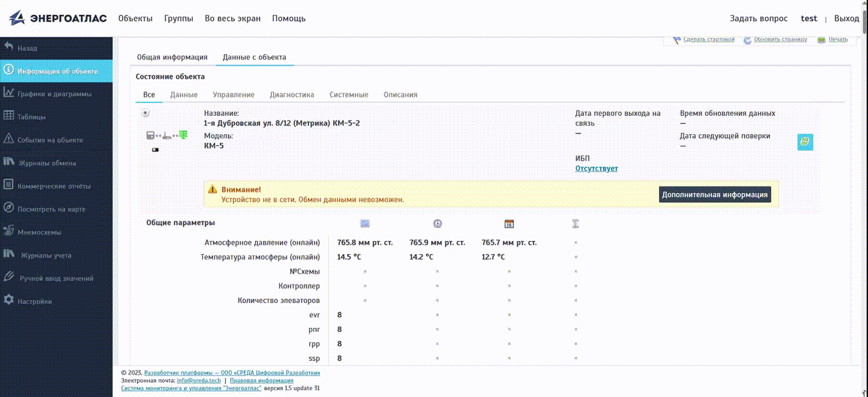Click the chart image column header icon
Viewport: 868px width, 397px height.
tap(365, 224)
